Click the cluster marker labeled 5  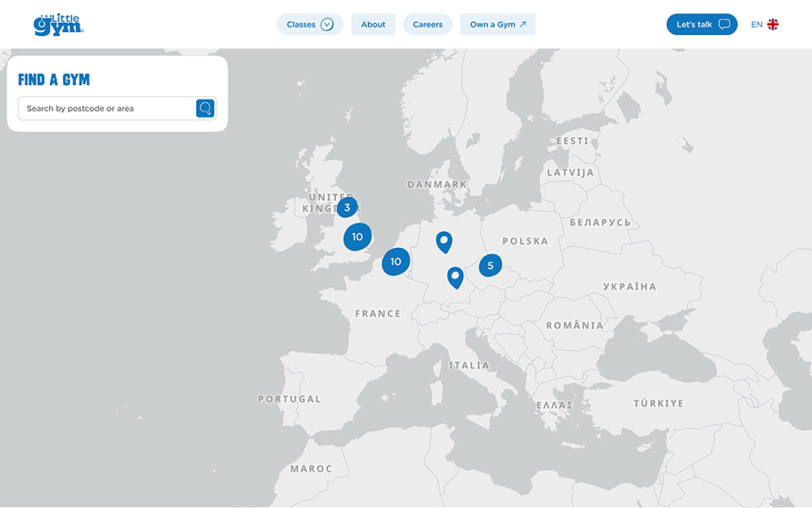point(490,265)
